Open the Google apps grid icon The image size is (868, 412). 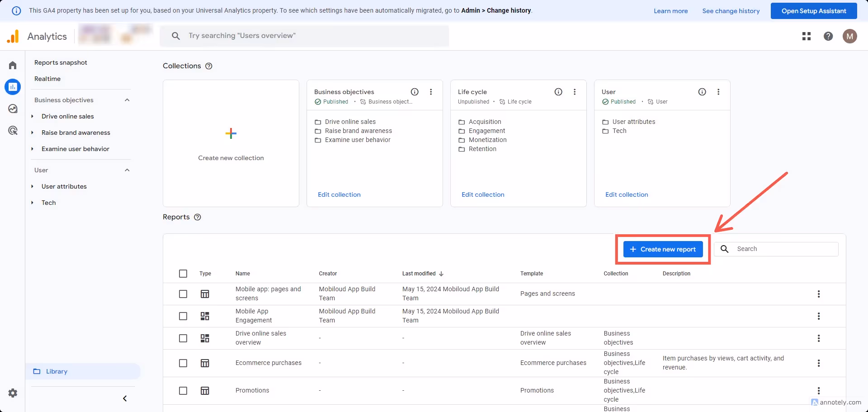pos(807,36)
